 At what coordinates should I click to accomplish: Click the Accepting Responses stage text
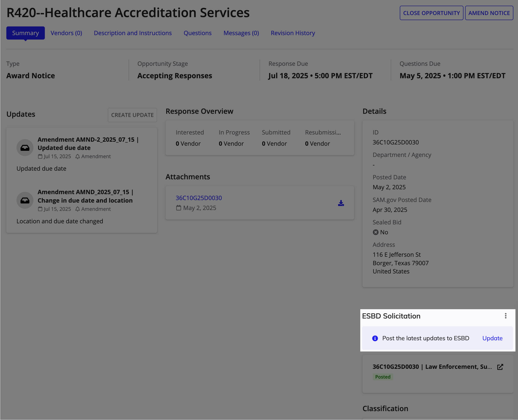175,76
